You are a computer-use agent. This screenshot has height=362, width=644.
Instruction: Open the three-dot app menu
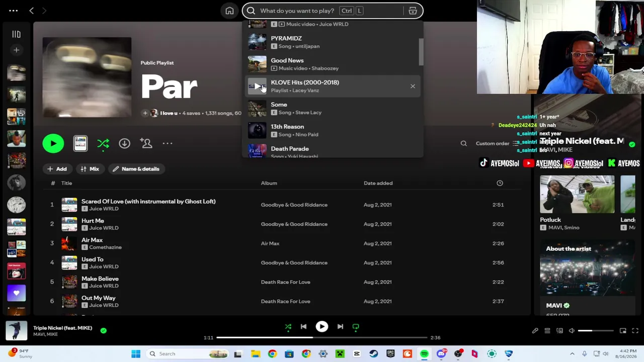[x=14, y=11]
